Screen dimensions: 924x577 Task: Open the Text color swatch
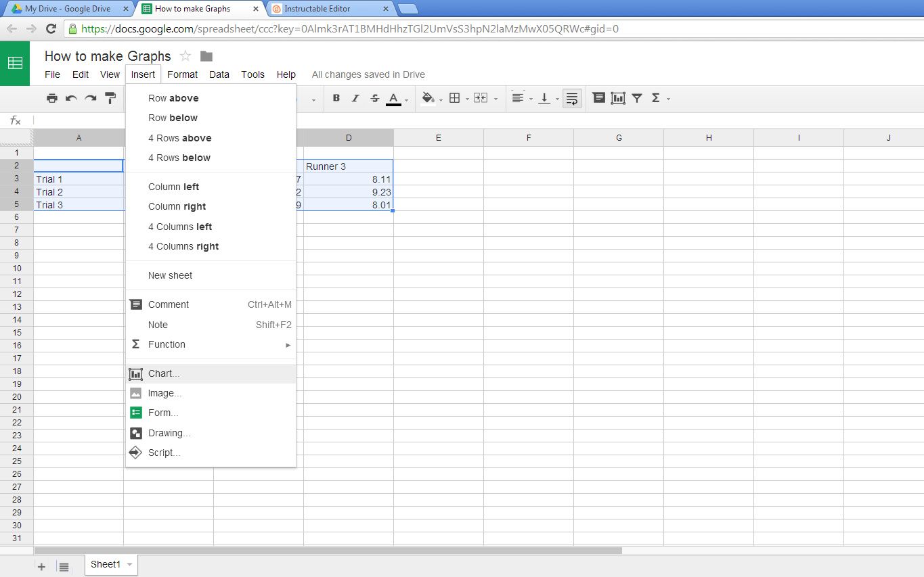coord(393,98)
